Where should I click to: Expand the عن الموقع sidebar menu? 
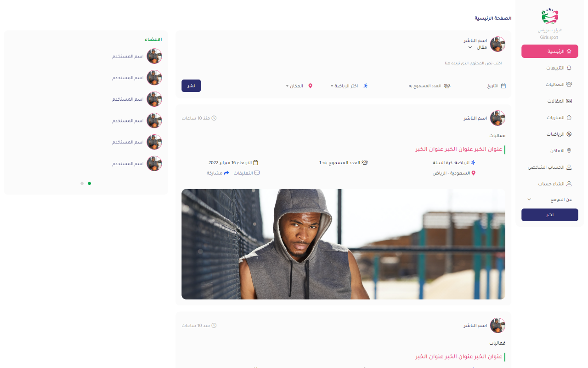click(x=550, y=199)
